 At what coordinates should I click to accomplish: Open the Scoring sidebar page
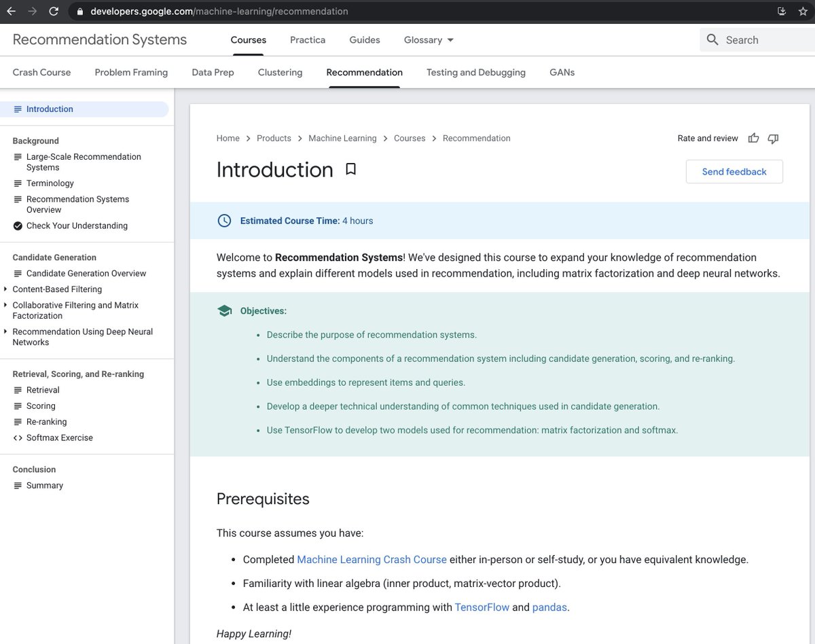coord(41,406)
